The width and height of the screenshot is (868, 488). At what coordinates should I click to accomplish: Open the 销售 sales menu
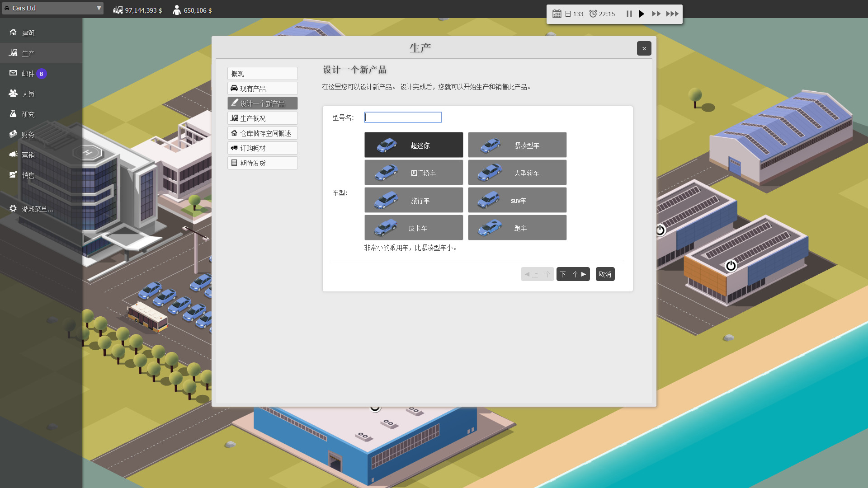coord(41,175)
